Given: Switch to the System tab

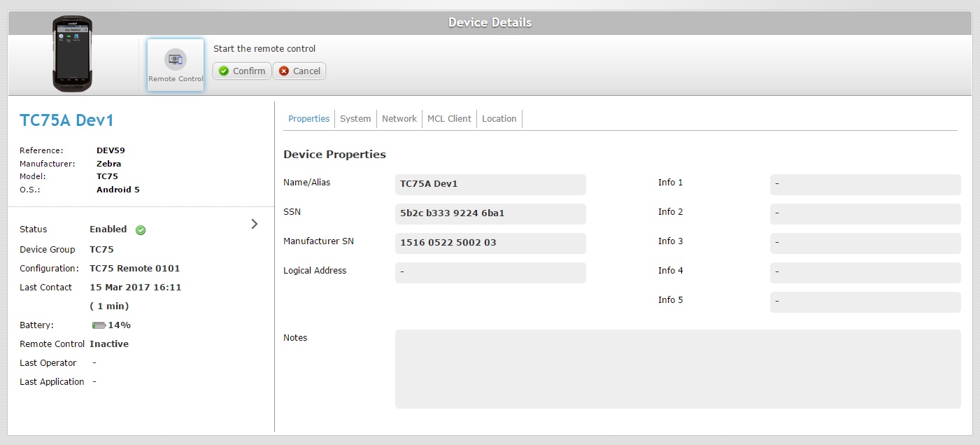Looking at the screenshot, I should 355,119.
